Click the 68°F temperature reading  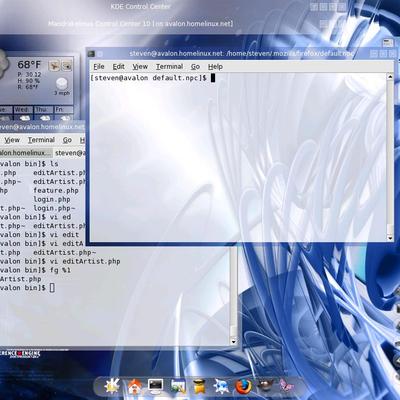click(29, 64)
